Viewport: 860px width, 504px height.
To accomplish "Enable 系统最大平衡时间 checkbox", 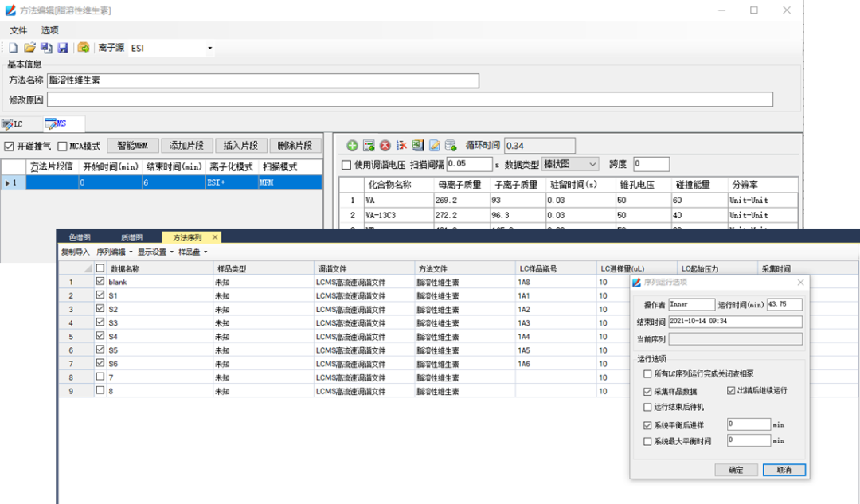I will (x=647, y=441).
